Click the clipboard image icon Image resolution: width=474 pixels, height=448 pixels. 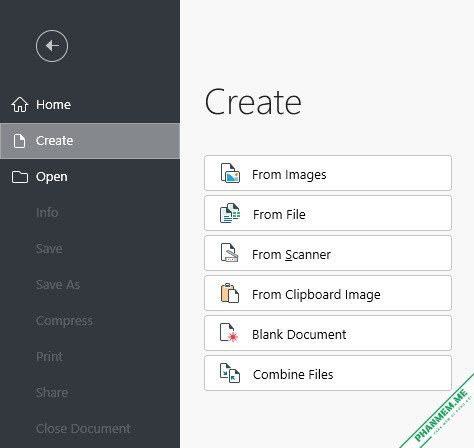click(230, 293)
